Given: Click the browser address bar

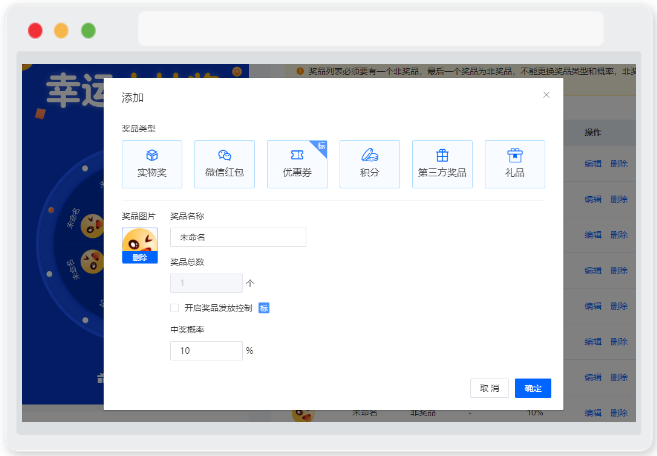Looking at the screenshot, I should (371, 28).
